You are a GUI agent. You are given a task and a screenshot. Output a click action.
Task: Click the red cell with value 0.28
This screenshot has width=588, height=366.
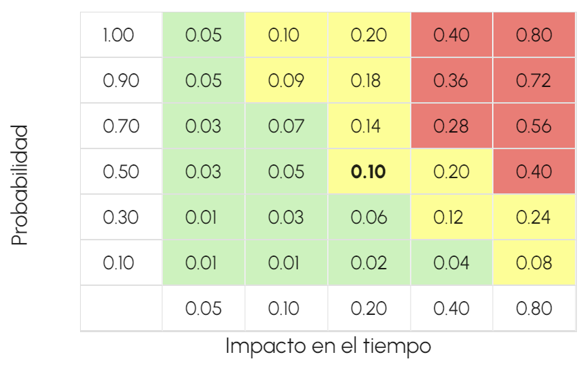tap(451, 126)
